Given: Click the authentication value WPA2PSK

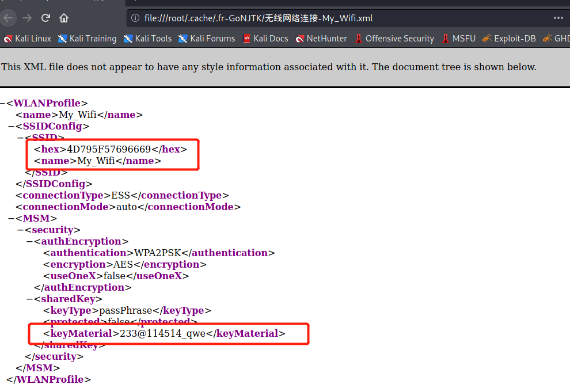Looking at the screenshot, I should coord(158,253).
